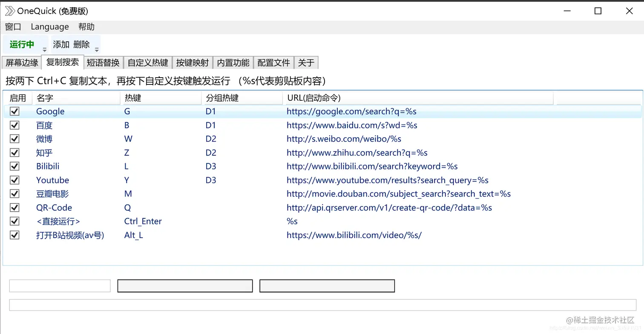Screen dimensions: 644x334
Task: Select the 微博 name cell
Action: click(44, 139)
